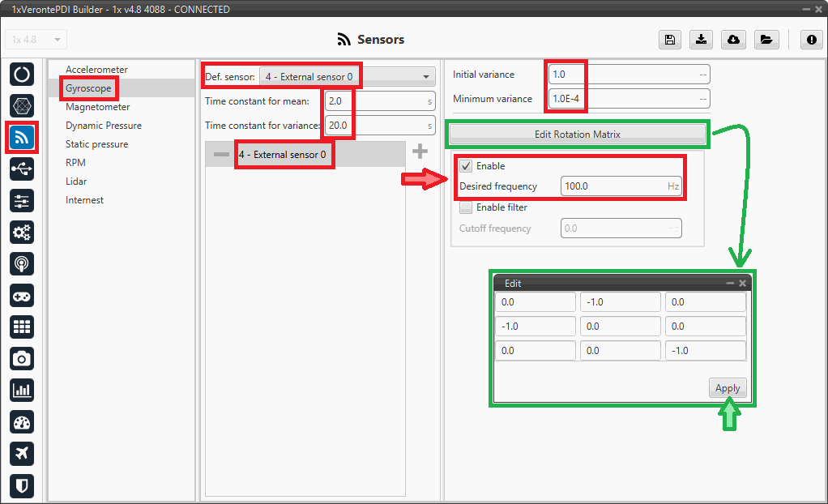Open the Def. sensor dropdown
The height and width of the screenshot is (504, 828).
coord(347,77)
